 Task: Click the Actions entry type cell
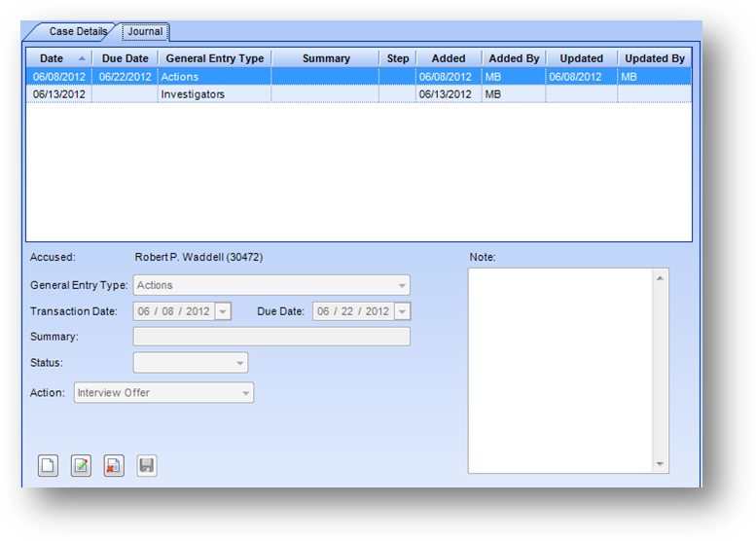pos(215,77)
